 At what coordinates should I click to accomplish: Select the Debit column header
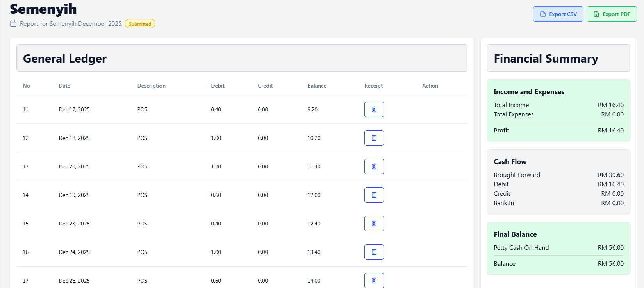pyautogui.click(x=218, y=86)
